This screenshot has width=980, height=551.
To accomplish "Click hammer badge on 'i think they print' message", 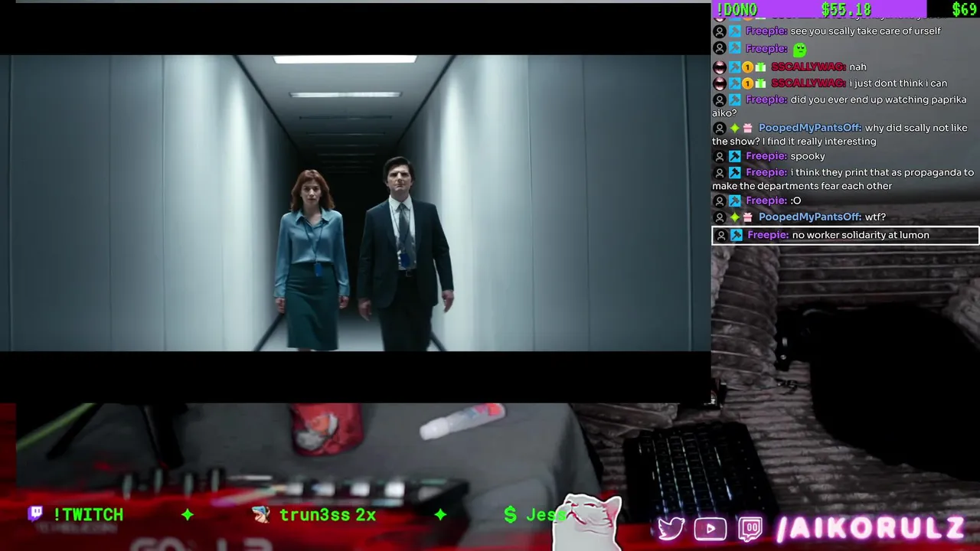I will 734,172.
